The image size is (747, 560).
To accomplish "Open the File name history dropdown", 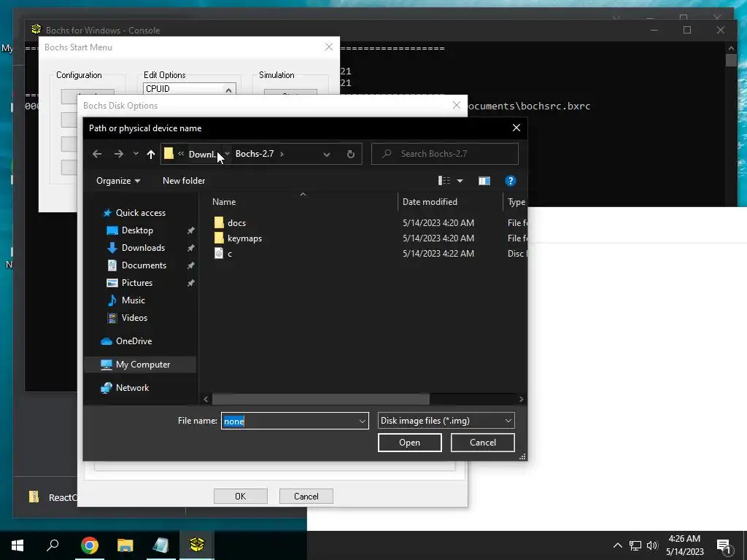I will tap(362, 421).
